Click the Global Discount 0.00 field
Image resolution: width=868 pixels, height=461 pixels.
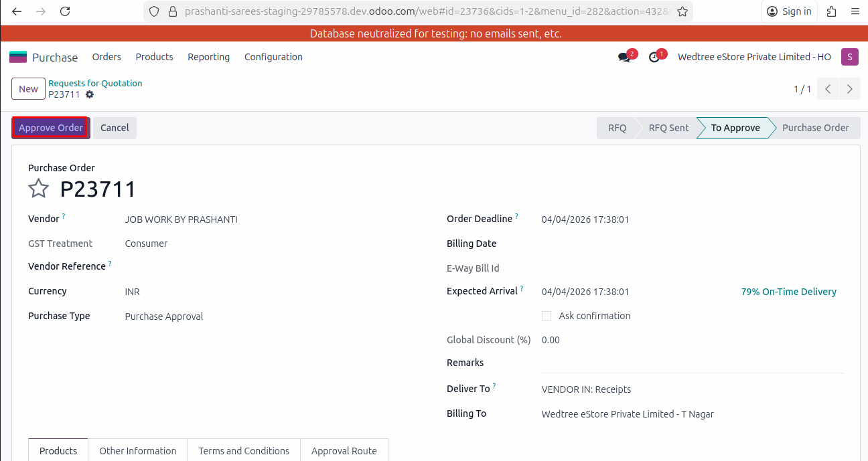coord(551,340)
